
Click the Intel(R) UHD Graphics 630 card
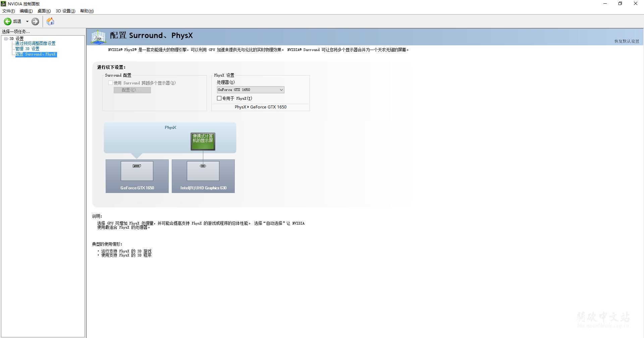click(x=203, y=176)
